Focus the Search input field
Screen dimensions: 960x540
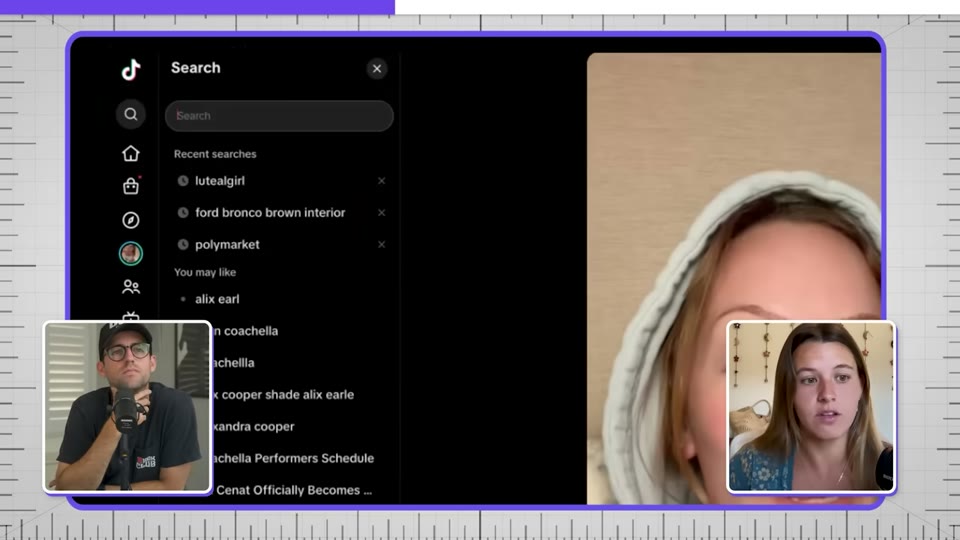(279, 116)
